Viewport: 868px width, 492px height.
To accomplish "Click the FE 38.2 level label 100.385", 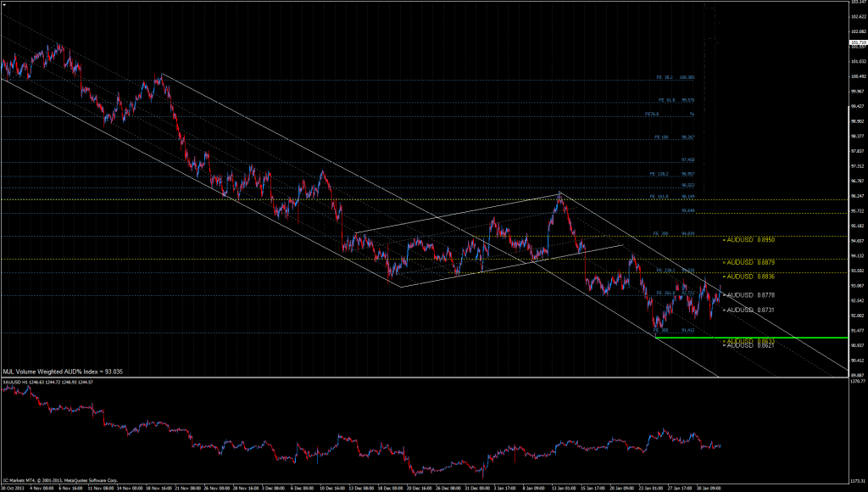I will [x=676, y=77].
